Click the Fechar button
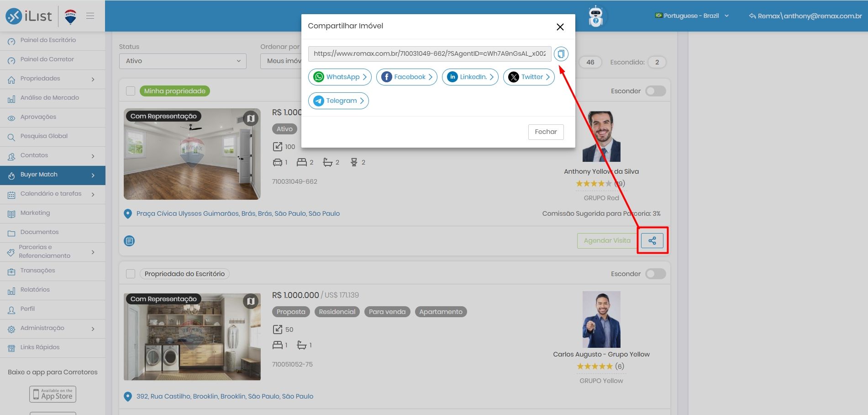The image size is (868, 415). coord(546,132)
